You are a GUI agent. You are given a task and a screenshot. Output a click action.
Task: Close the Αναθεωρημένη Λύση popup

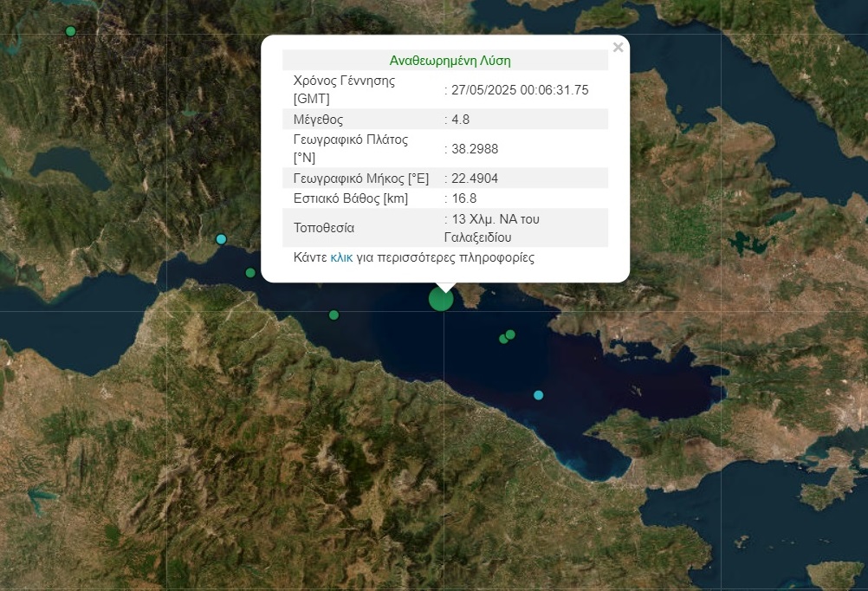click(x=618, y=47)
